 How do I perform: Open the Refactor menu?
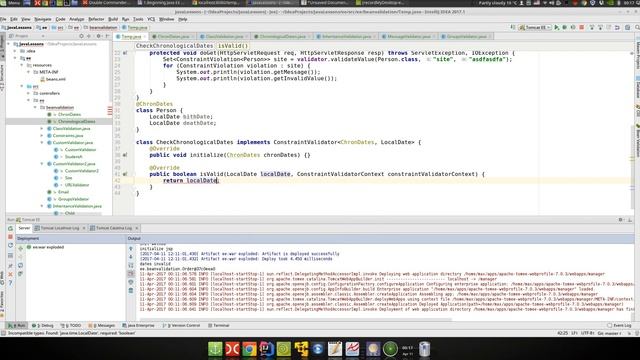[96, 19]
